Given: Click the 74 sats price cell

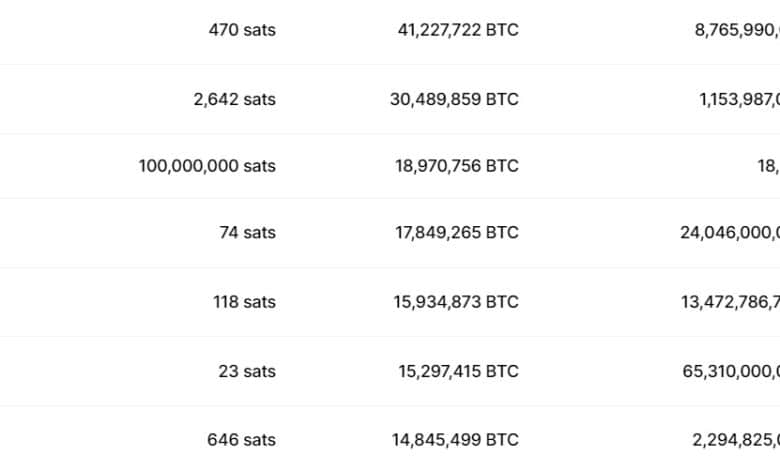Looking at the screenshot, I should coord(247,233).
